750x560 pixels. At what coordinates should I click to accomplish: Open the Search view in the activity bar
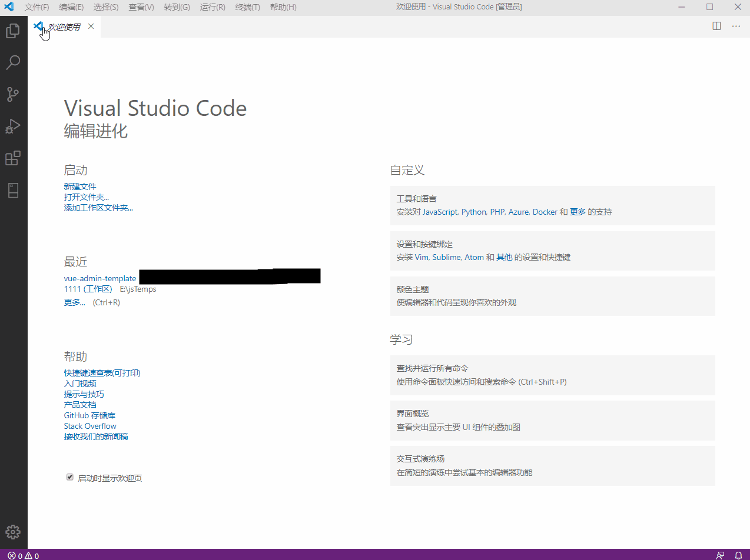[13, 62]
